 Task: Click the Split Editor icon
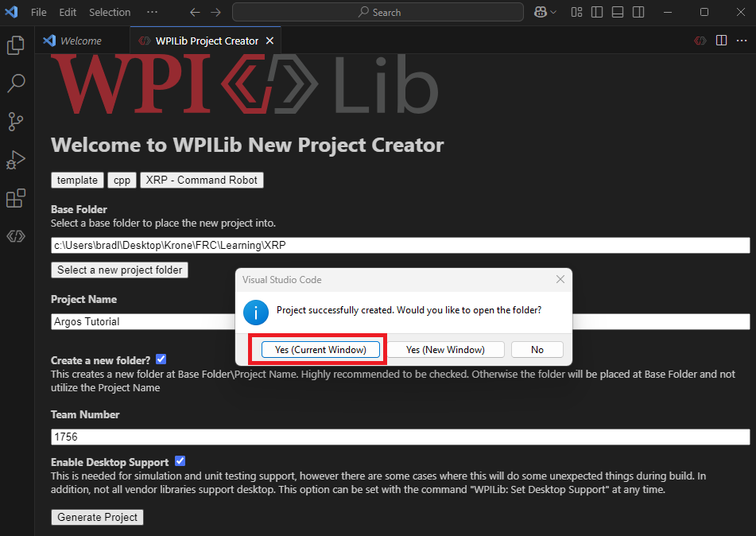721,41
